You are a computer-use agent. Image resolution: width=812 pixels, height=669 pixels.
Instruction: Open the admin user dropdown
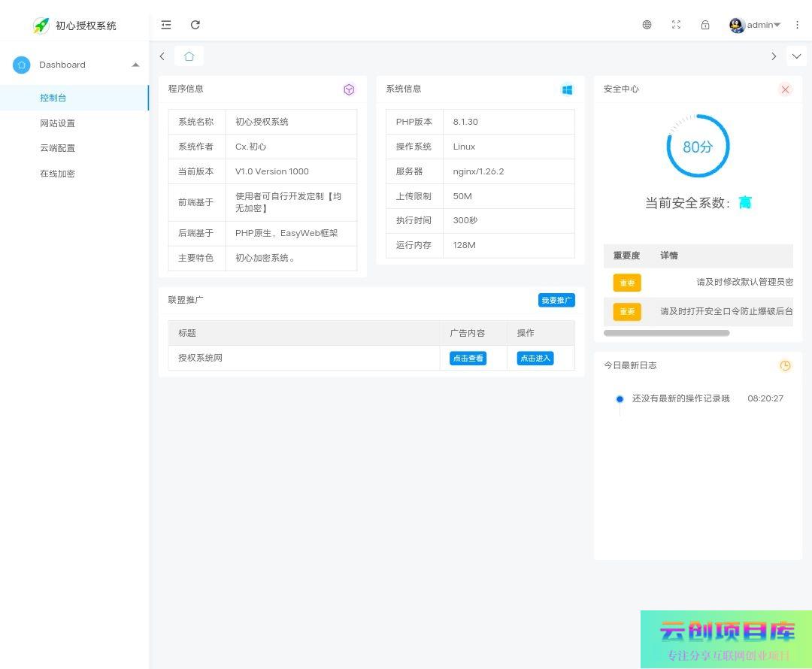pyautogui.click(x=756, y=25)
